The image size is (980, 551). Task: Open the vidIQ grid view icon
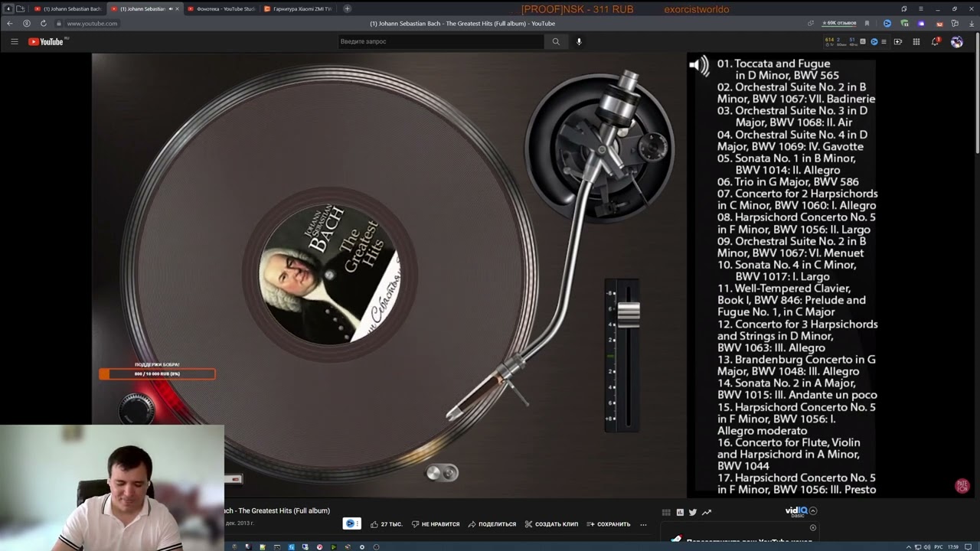pos(666,512)
